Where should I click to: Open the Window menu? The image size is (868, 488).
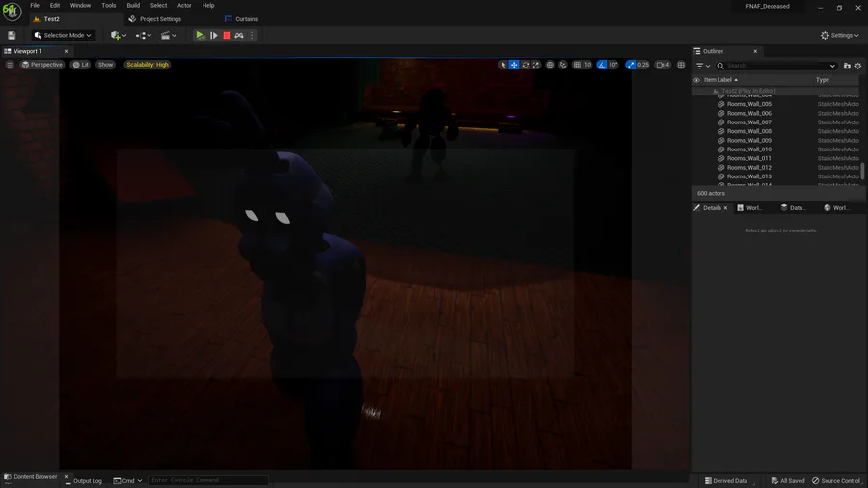[x=80, y=5]
